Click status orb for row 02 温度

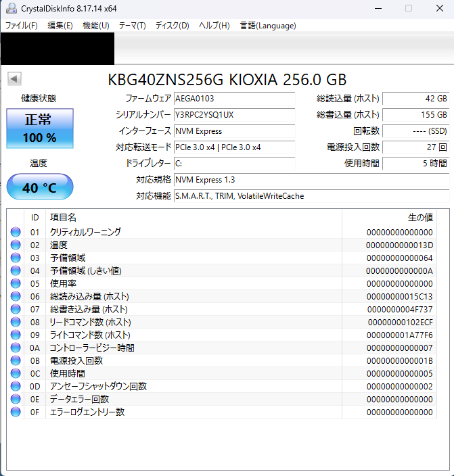16,245
